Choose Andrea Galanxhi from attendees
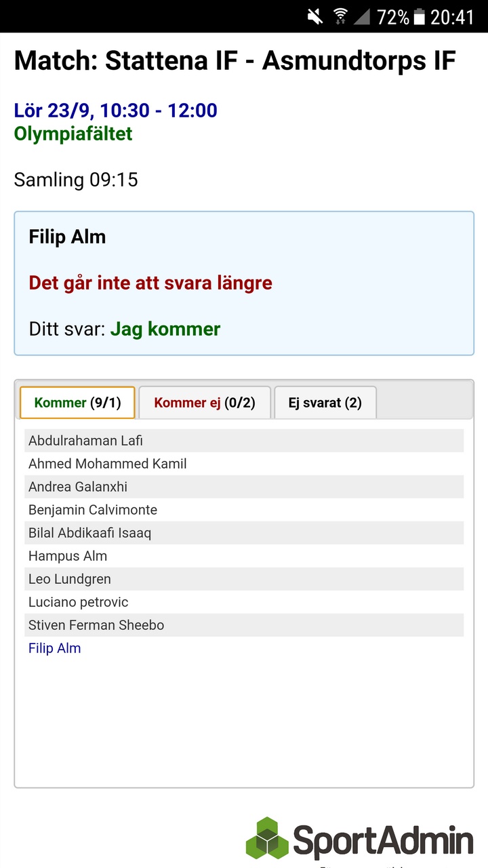This screenshot has height=868, width=488. 78,487
